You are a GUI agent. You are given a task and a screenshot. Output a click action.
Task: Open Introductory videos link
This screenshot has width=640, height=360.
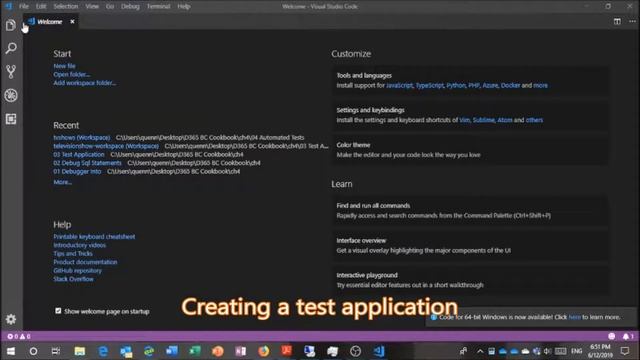[80, 245]
